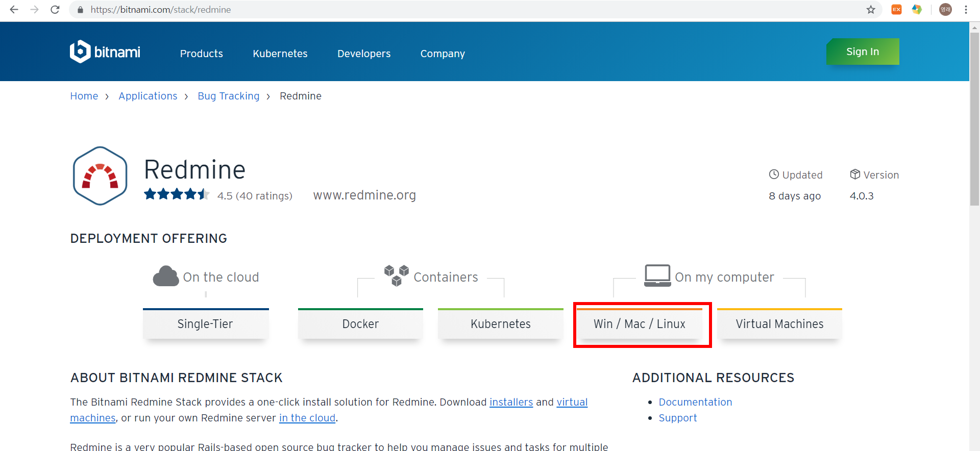Screen dimensions: 980x451
Task: Open the Developers menu
Action: pyautogui.click(x=364, y=54)
